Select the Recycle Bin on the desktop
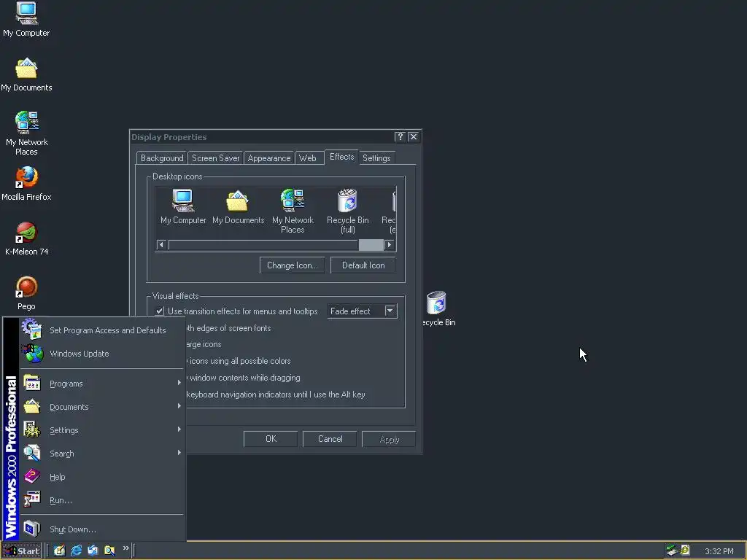 click(438, 309)
